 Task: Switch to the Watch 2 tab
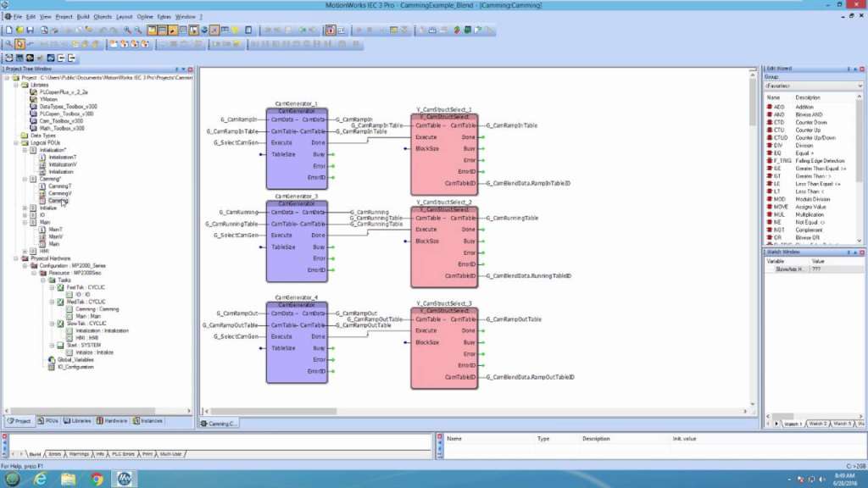point(817,424)
